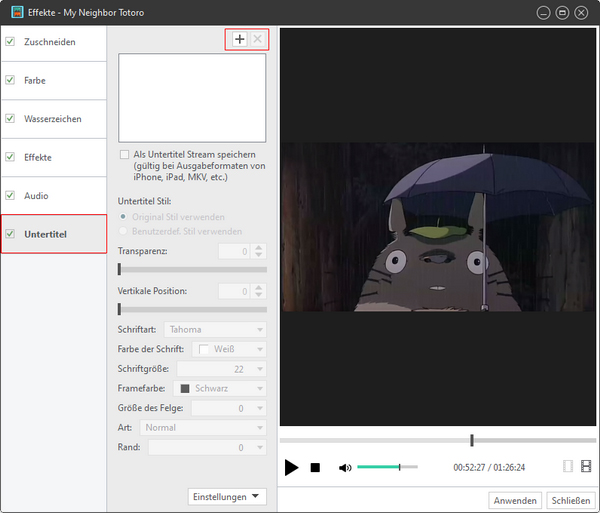Open the Rand dropdown

click(x=207, y=447)
